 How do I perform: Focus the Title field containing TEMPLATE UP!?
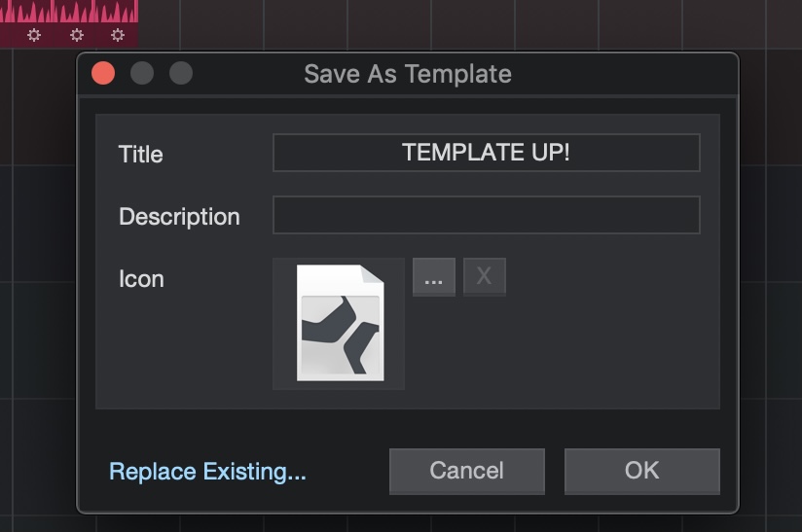tap(487, 153)
